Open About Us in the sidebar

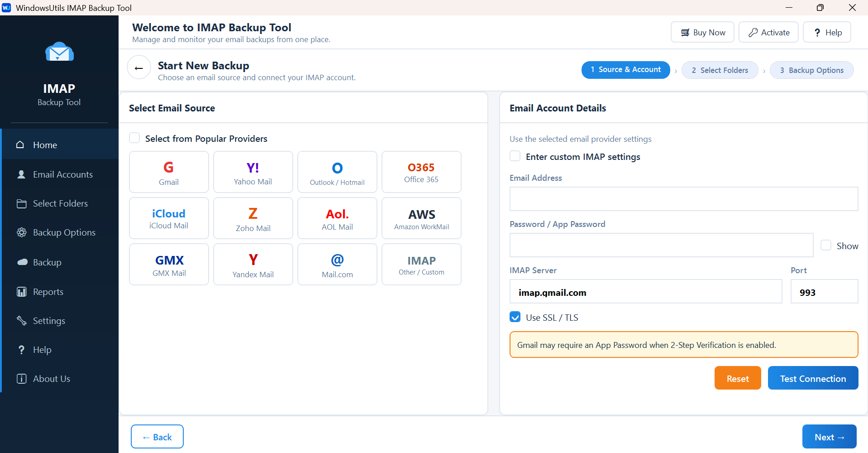pos(60,379)
